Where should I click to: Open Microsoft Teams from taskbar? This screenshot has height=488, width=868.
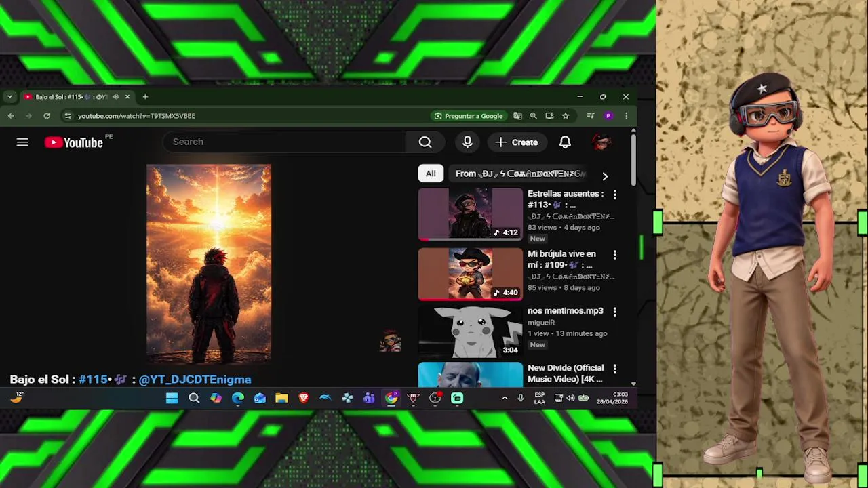pyautogui.click(x=369, y=399)
